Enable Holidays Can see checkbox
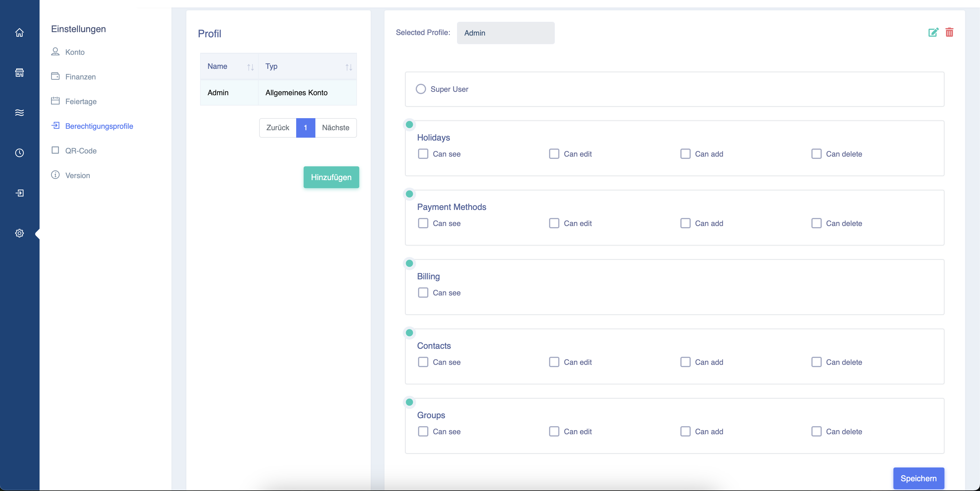This screenshot has height=491, width=980. [x=423, y=154]
